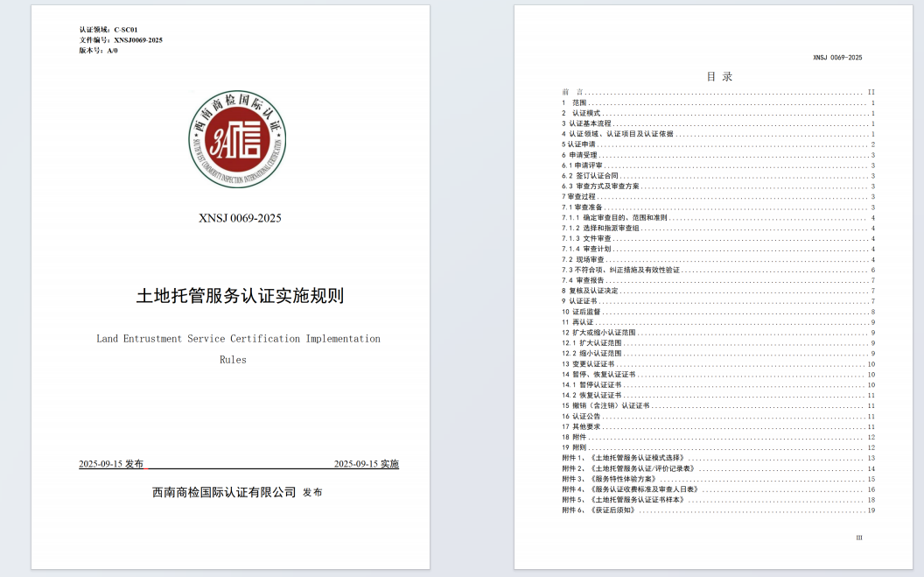Click the '认证领域: C-SC01' line on the cover

(108, 30)
